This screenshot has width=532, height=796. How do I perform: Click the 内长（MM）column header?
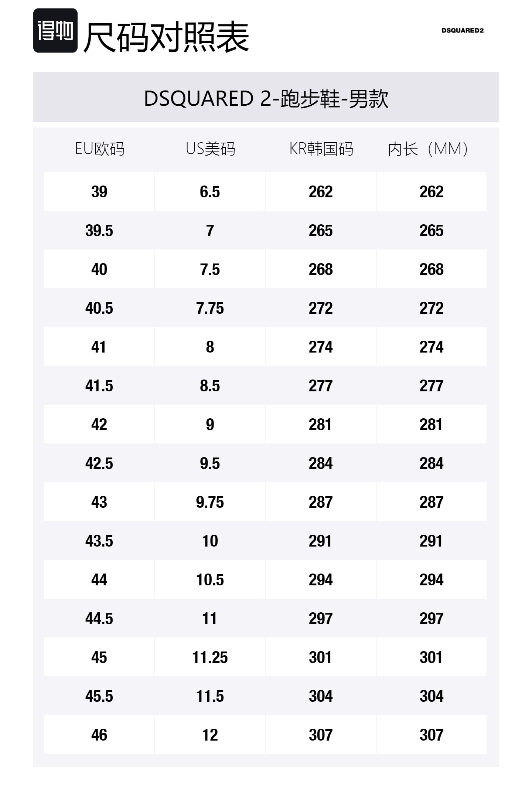pos(429,149)
